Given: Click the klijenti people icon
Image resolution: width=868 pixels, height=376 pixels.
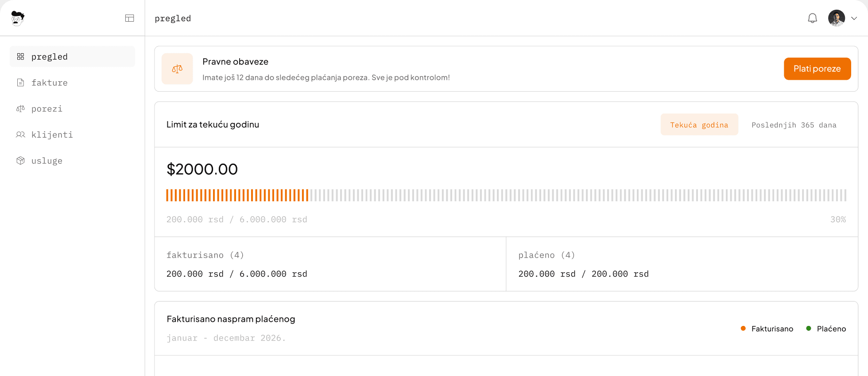Looking at the screenshot, I should point(20,135).
